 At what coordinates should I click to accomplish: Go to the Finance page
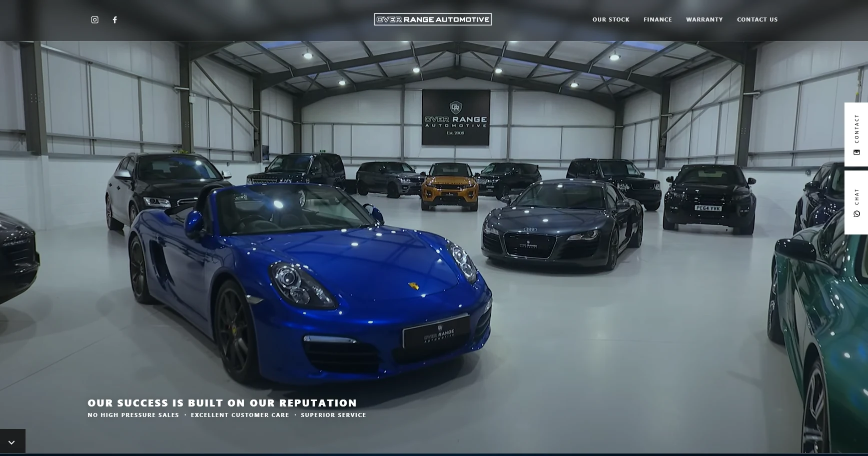click(x=657, y=19)
